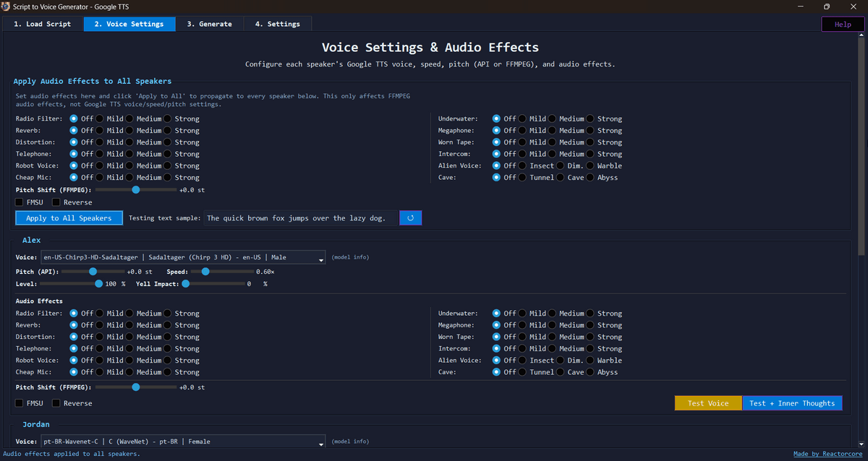Click the Test + Inner Thoughts button
The height and width of the screenshot is (461, 868).
[x=792, y=403]
